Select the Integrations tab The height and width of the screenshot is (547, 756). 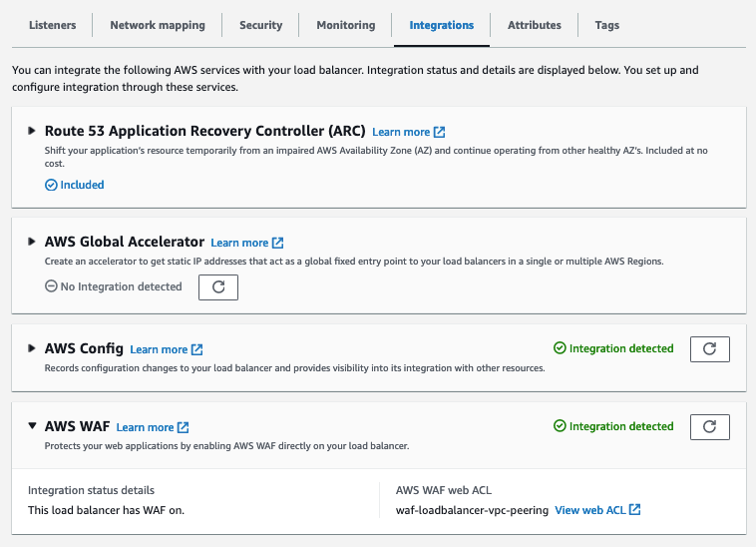click(x=441, y=25)
